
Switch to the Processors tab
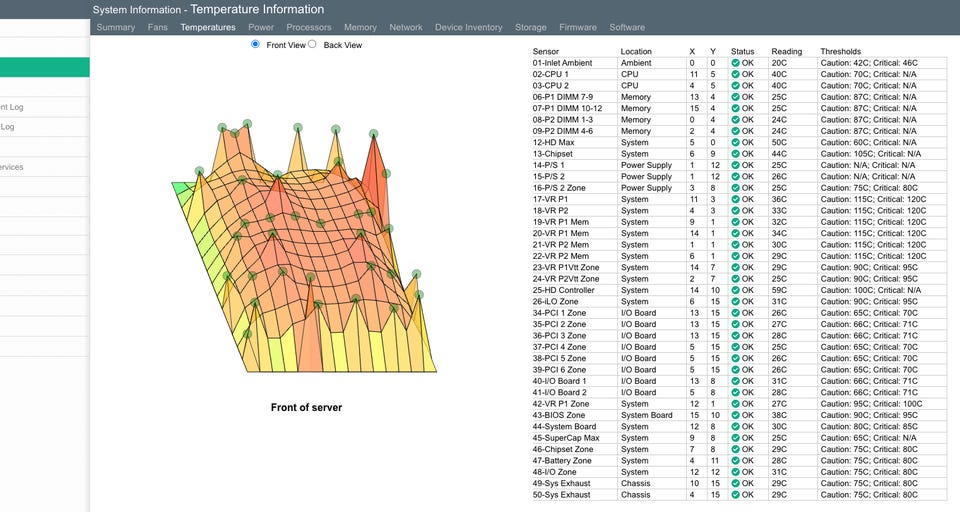(309, 27)
